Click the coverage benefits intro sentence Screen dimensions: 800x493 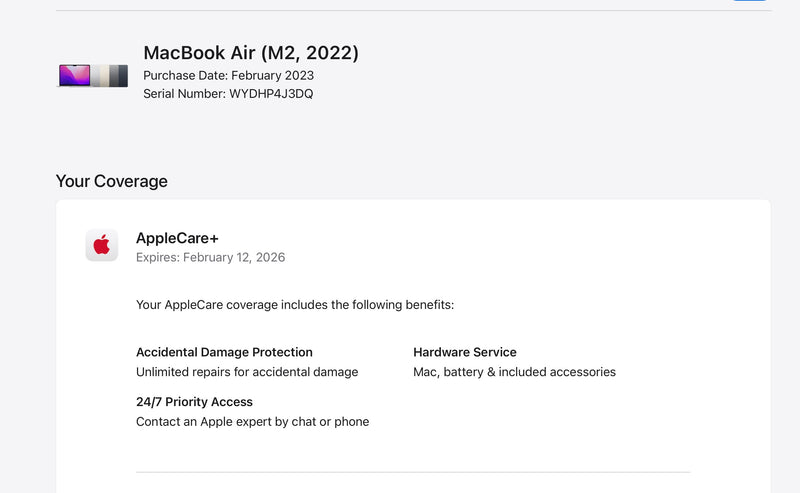pyautogui.click(x=295, y=304)
